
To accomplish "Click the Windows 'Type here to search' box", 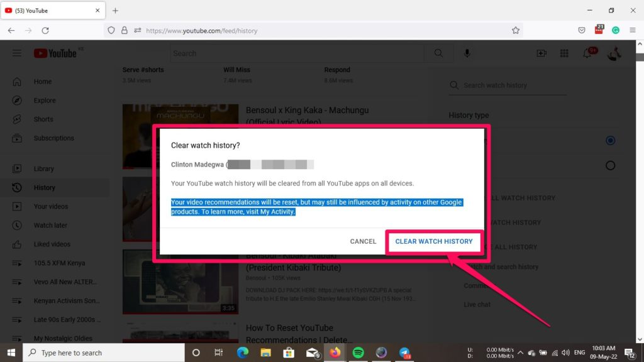I will coord(104,353).
